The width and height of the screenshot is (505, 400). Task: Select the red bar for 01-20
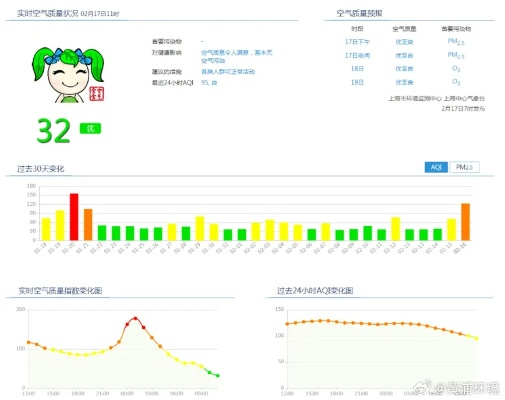[x=74, y=217]
